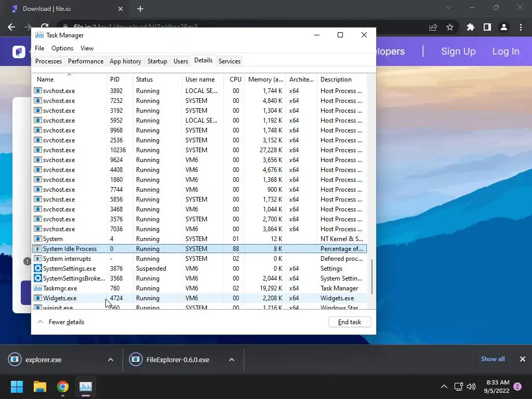
Task: Open explorer.exe downloaded file
Action: (x=44, y=360)
